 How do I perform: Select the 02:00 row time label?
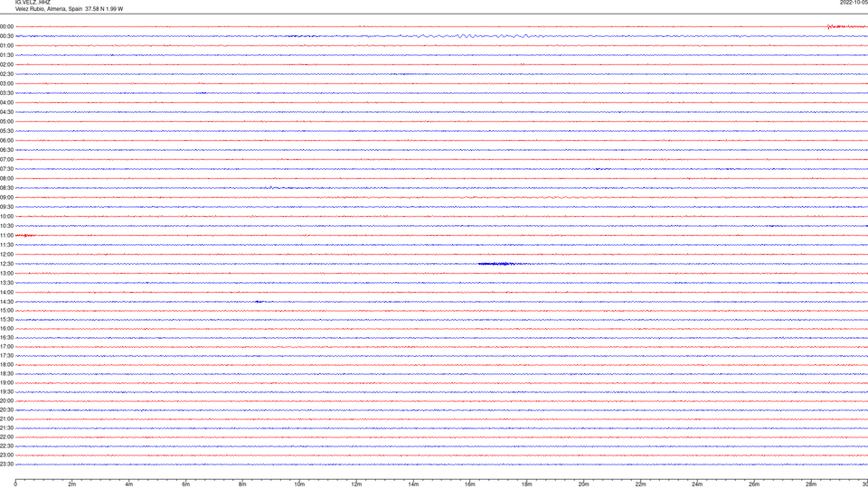[x=6, y=65]
